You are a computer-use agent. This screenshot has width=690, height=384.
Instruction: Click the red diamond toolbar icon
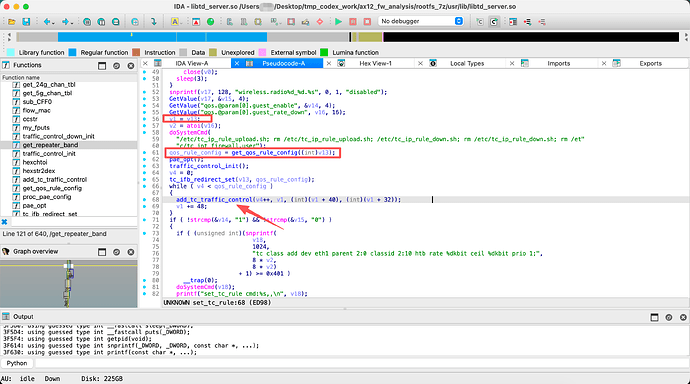click(320, 22)
